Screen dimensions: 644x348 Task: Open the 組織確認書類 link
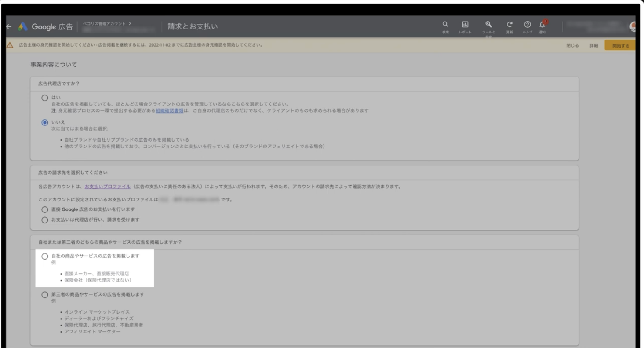coord(169,111)
